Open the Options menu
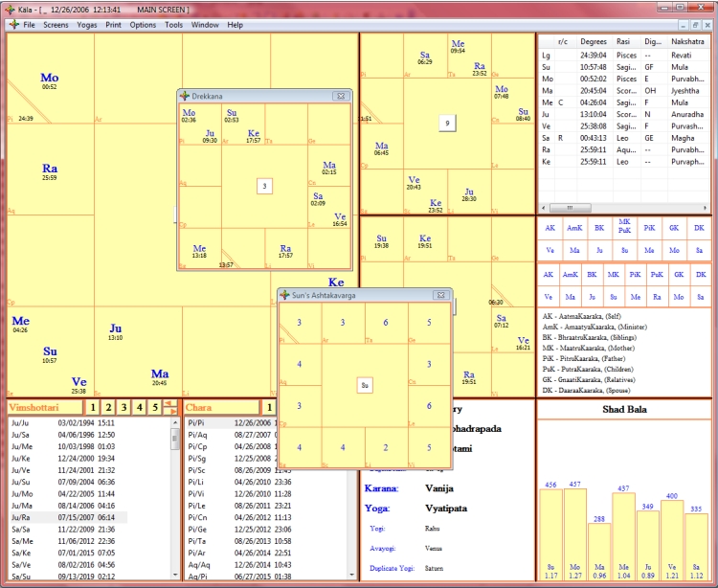The height and width of the screenshot is (588, 718). click(143, 25)
